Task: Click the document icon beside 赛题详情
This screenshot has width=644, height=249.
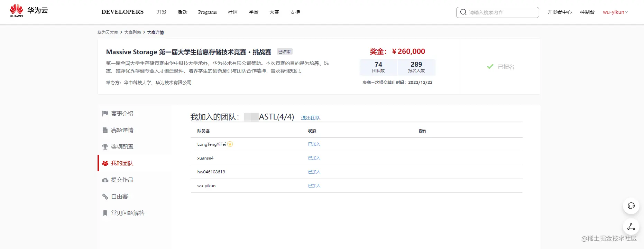Action: [105, 130]
